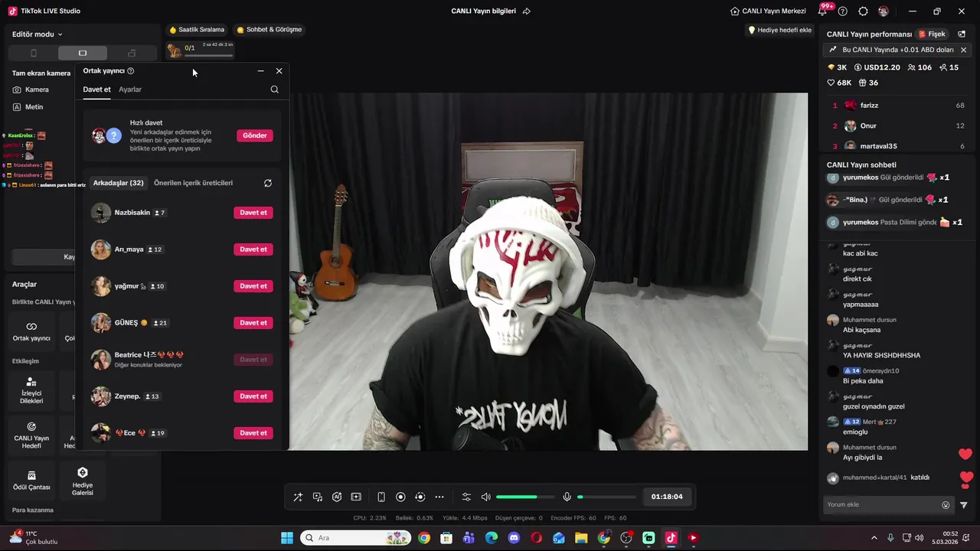Select the Metin source
The height and width of the screenshot is (551, 980).
[28, 107]
